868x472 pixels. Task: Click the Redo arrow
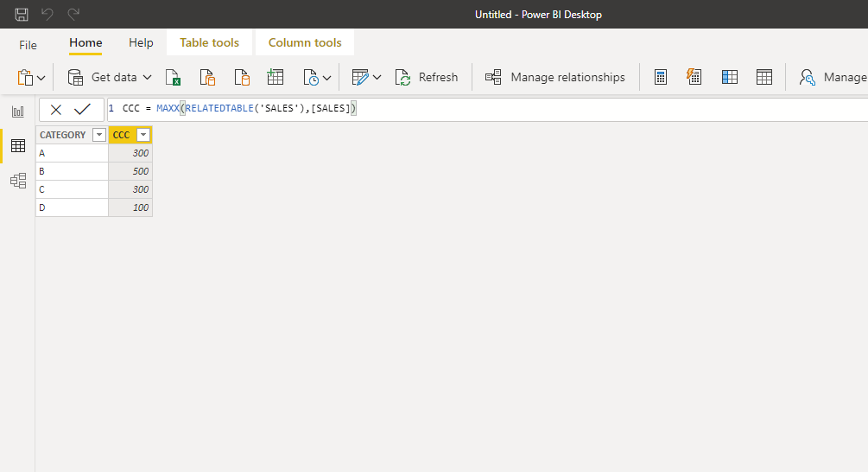[x=73, y=15]
